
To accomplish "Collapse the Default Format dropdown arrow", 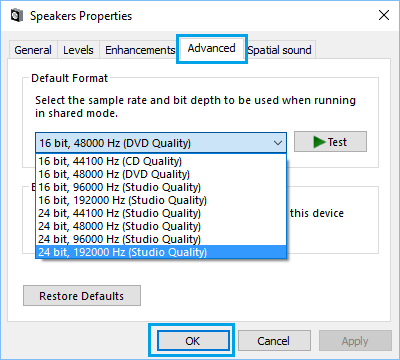I will [278, 143].
